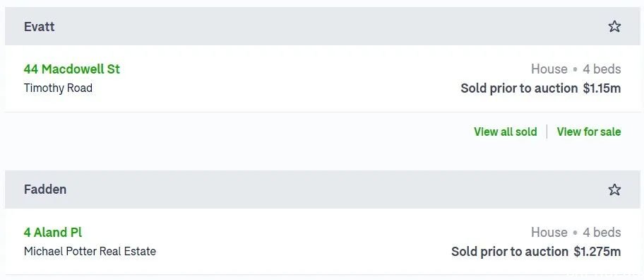Click 'Sold prior to auction' for Aland Pl
Image resolution: width=644 pixels, height=280 pixels.
pyautogui.click(x=510, y=252)
